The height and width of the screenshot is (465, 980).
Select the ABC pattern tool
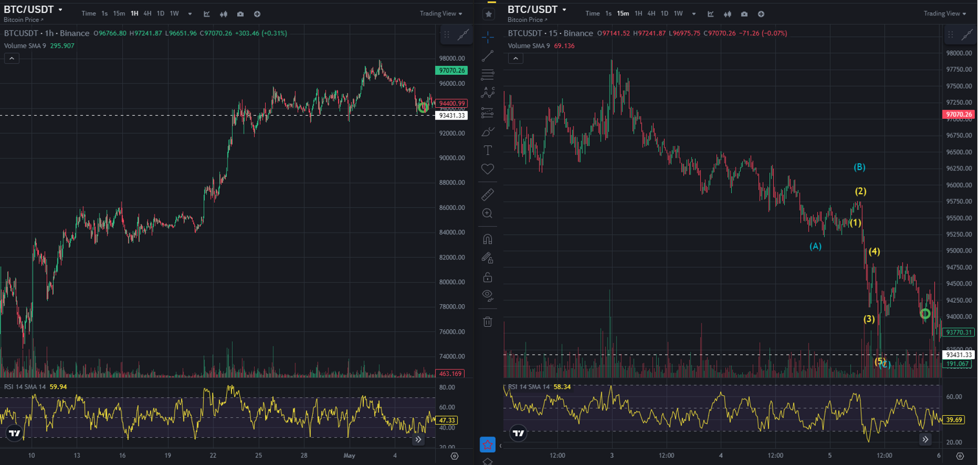[x=488, y=94]
